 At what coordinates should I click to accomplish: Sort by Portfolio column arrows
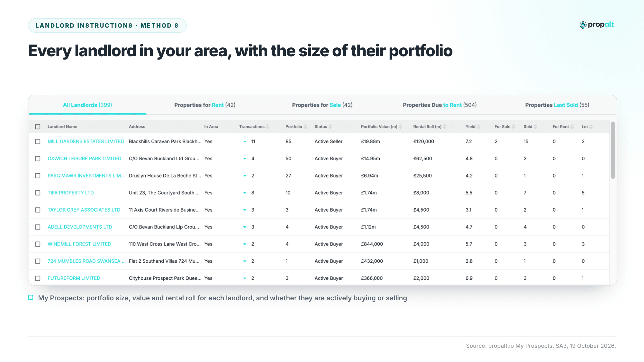tap(305, 127)
